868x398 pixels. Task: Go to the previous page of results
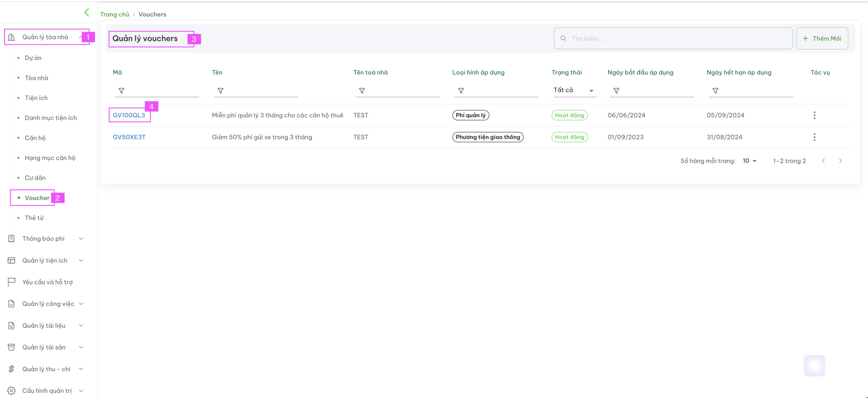(x=824, y=161)
